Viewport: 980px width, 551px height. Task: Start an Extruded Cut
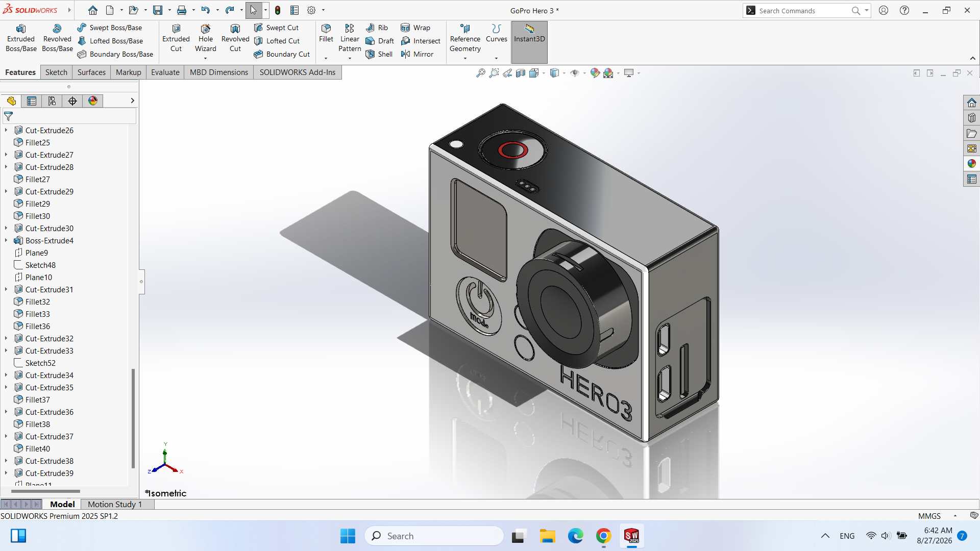pyautogui.click(x=176, y=38)
